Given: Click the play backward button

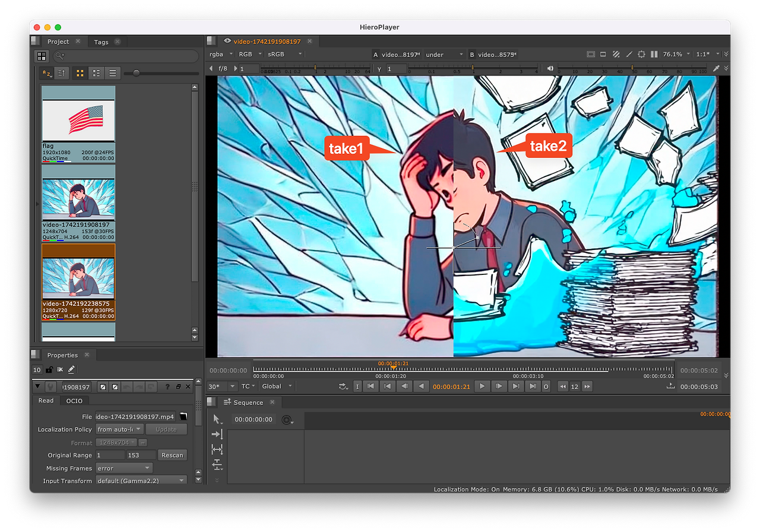Looking at the screenshot, I should 421,387.
